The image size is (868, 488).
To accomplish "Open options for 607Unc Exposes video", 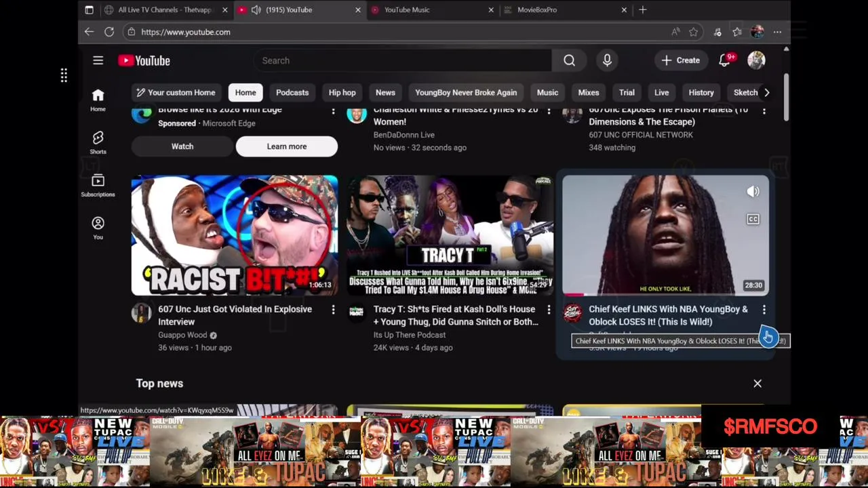I will tap(764, 111).
